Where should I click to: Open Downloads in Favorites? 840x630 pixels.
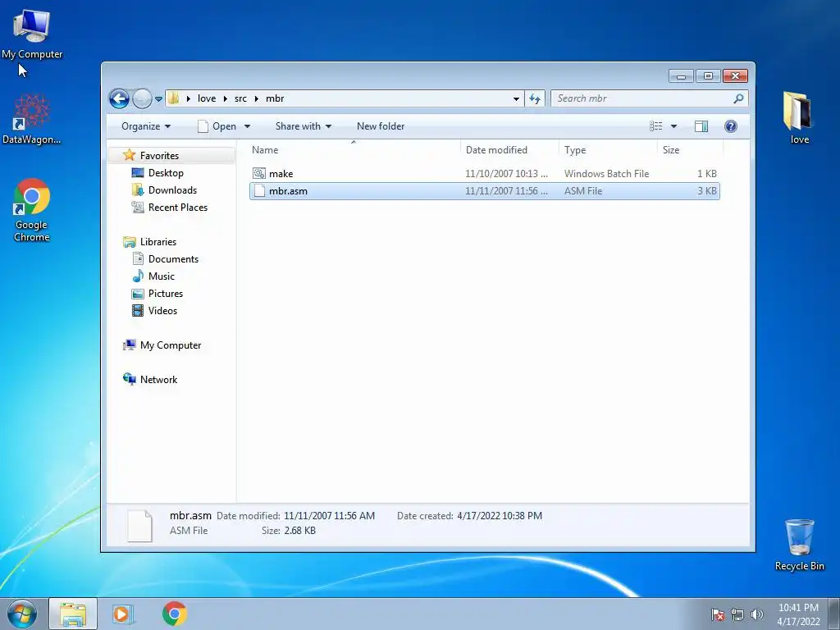click(x=172, y=190)
